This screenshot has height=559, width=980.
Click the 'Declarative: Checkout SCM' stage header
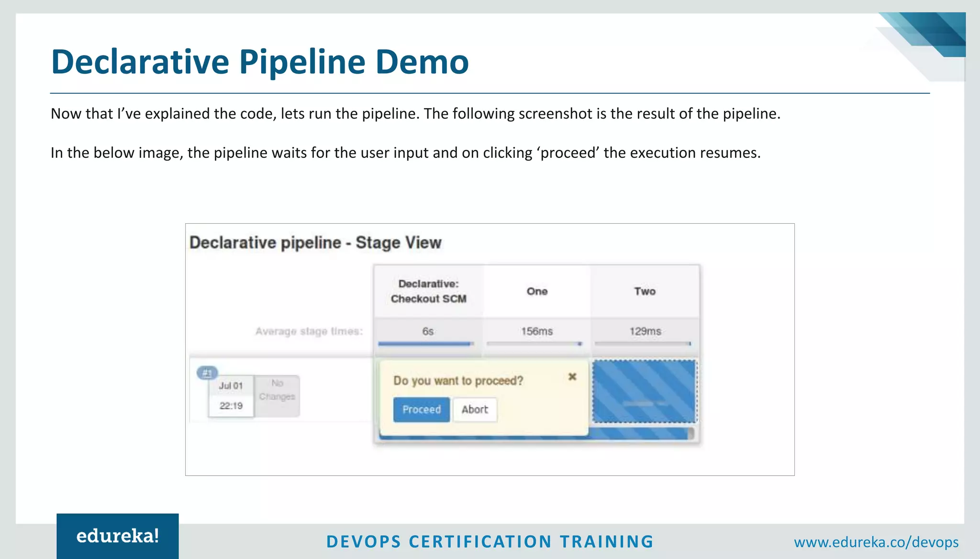pyautogui.click(x=428, y=291)
